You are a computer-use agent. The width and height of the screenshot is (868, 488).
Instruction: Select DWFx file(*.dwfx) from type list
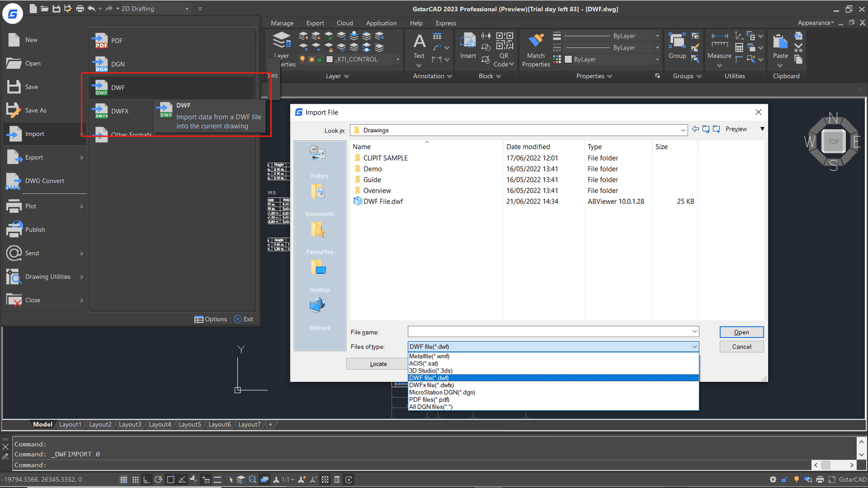[x=431, y=385]
